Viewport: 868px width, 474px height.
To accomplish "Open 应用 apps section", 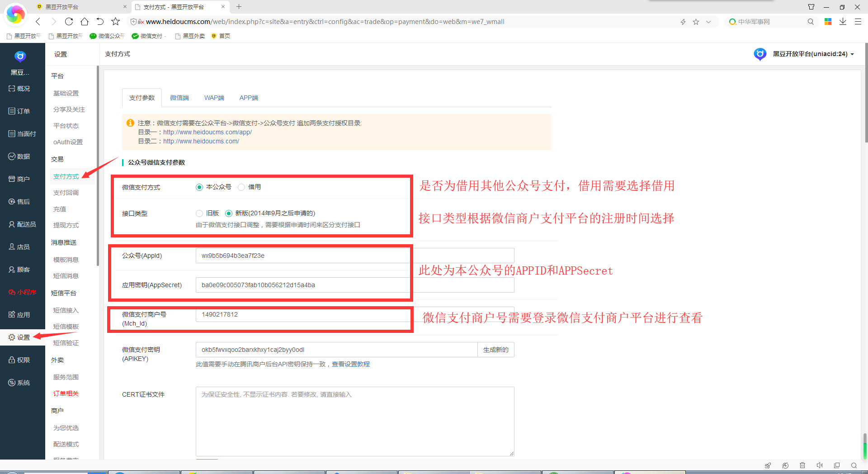I will click(x=19, y=315).
